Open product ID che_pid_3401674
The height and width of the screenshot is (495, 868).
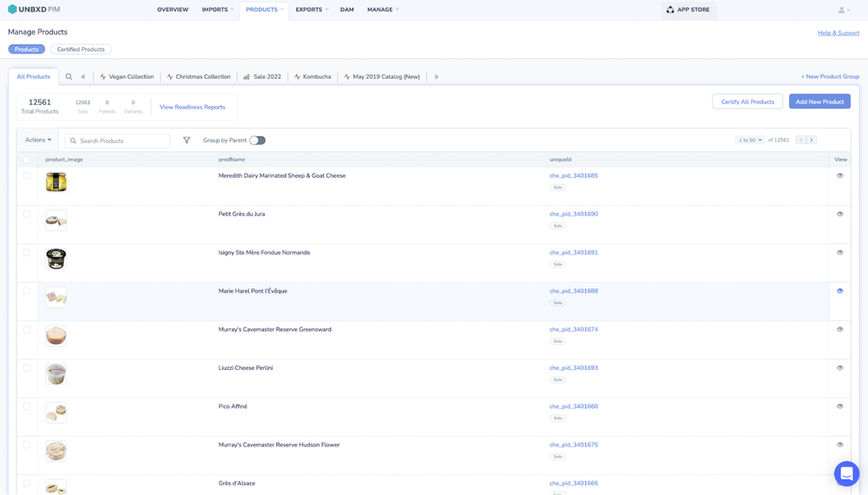[574, 329]
